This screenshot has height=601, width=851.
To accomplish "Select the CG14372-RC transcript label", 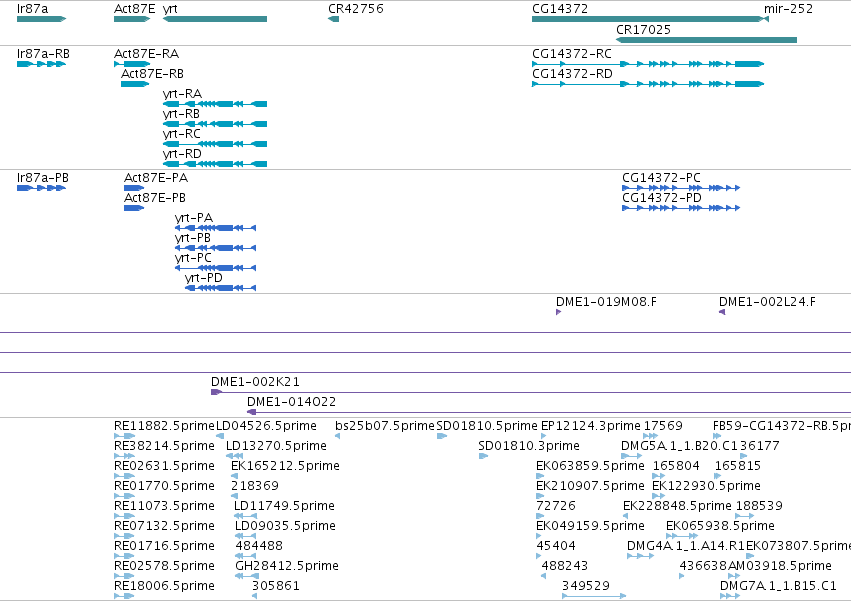I will coord(572,54).
